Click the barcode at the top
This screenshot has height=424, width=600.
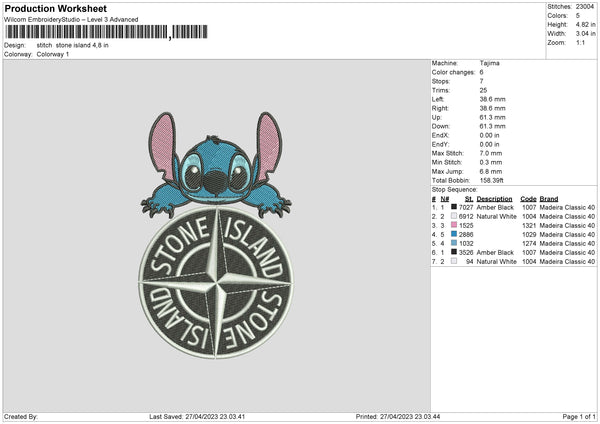106,32
